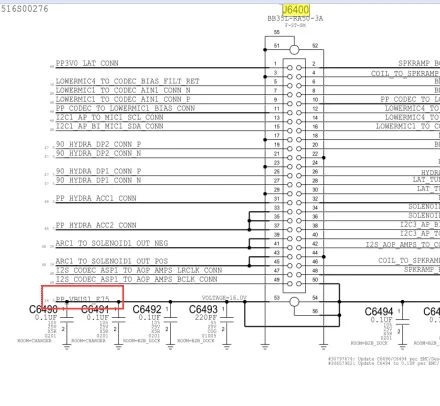Screen dimensions: 440x406
Task: Select the BB35L-RA50-3A connector part label
Action: tap(295, 18)
